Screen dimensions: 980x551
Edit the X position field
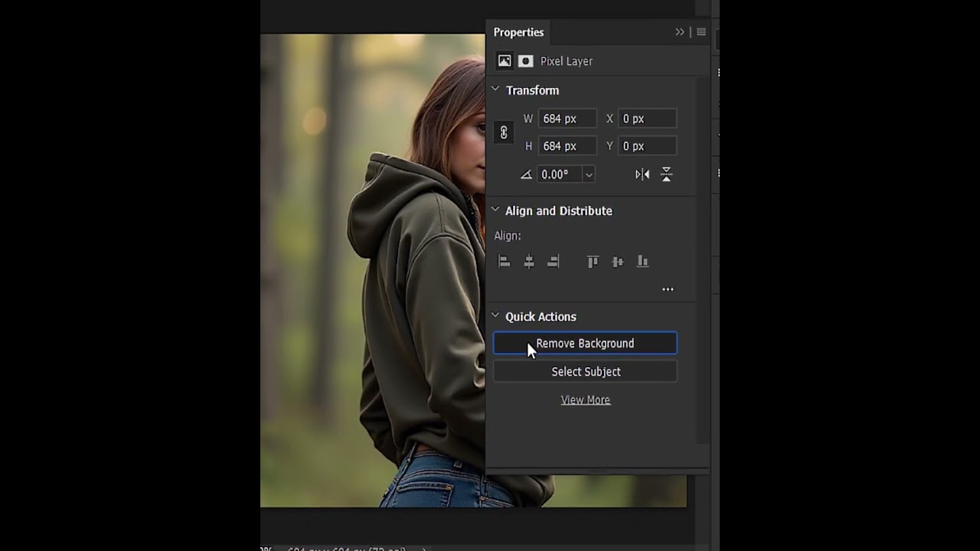pos(647,119)
